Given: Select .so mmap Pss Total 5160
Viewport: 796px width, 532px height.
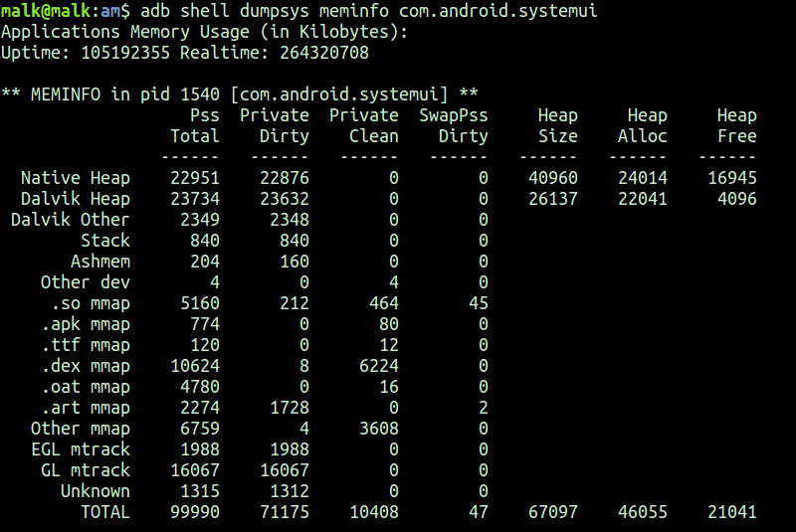Looking at the screenshot, I should pyautogui.click(x=200, y=303).
